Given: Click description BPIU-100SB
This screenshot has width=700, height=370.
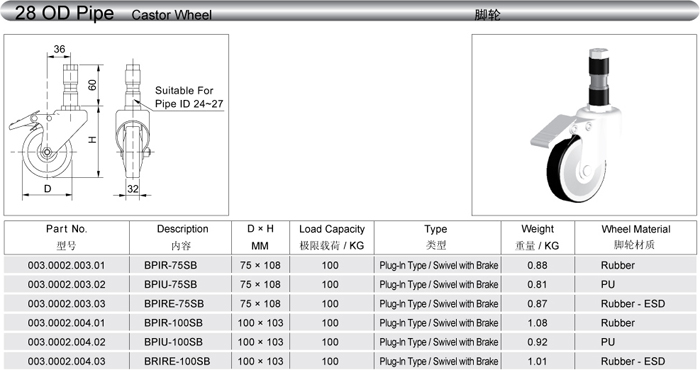Looking at the screenshot, I should coord(173,342).
